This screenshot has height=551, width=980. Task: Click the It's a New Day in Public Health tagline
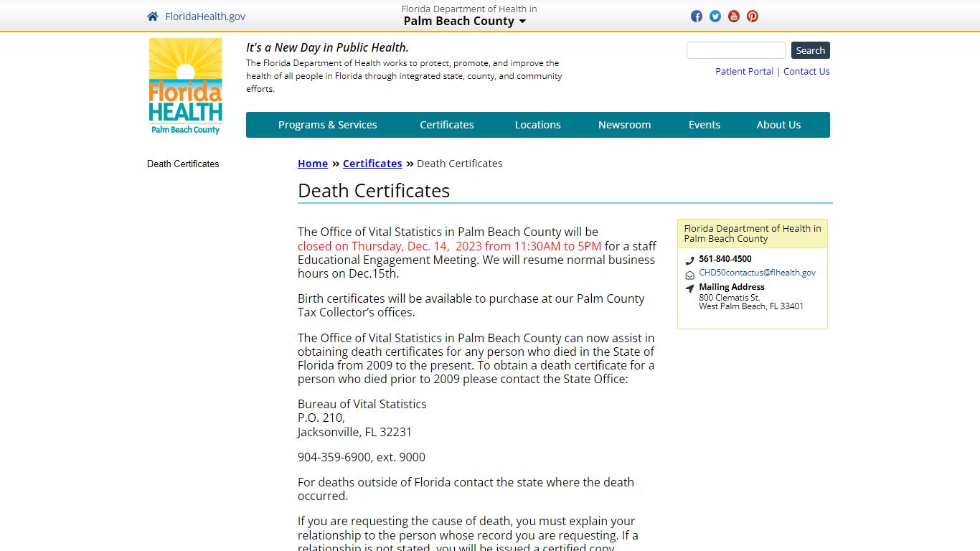[x=327, y=47]
